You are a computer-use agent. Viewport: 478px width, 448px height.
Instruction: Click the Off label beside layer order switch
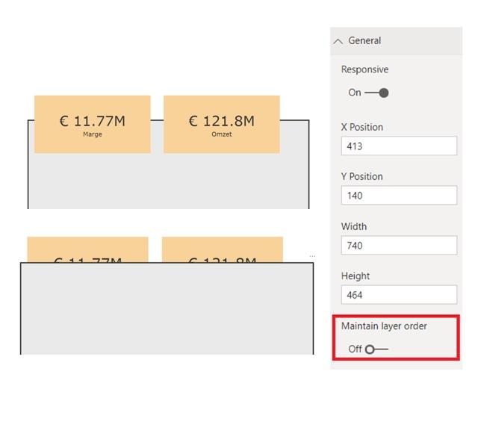tap(355, 349)
